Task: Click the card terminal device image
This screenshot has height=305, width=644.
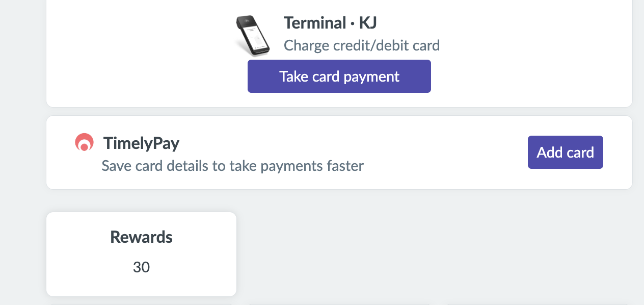Action: [253, 35]
